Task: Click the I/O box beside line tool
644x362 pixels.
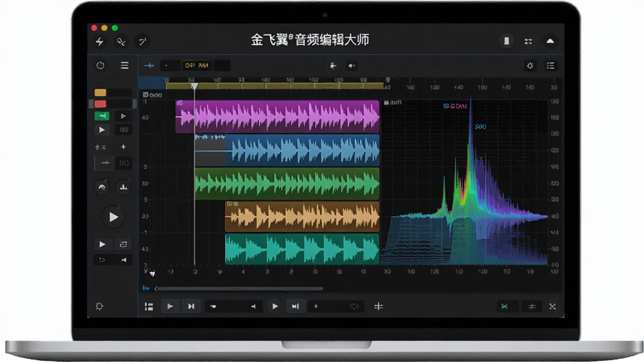Action: (124, 163)
